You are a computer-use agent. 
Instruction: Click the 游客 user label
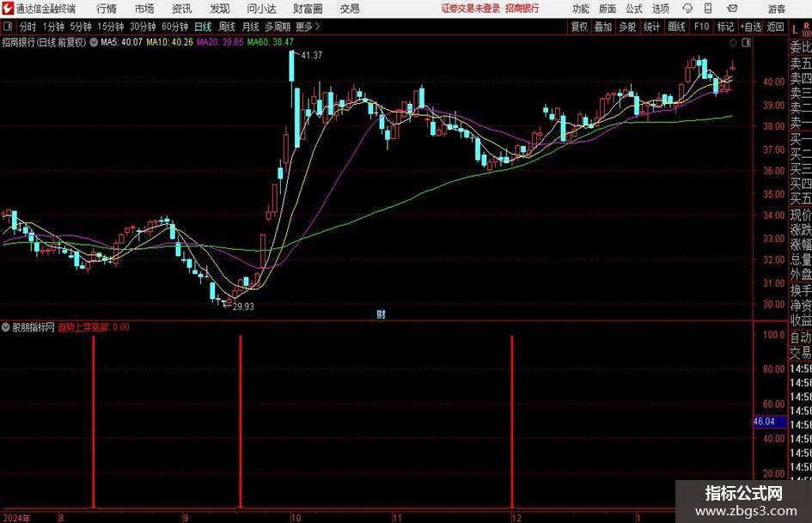tap(776, 9)
